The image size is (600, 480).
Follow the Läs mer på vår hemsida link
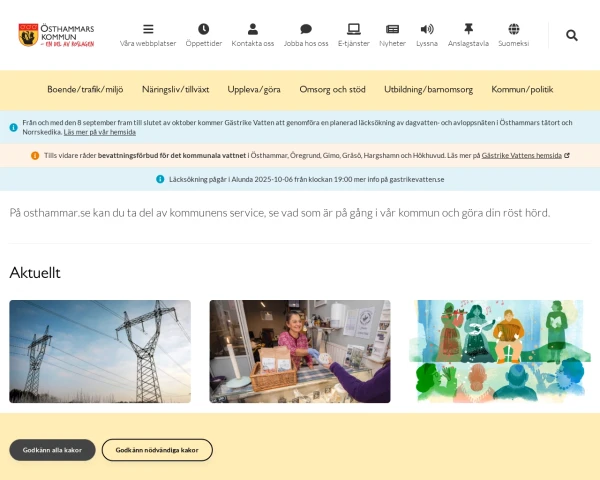click(99, 132)
